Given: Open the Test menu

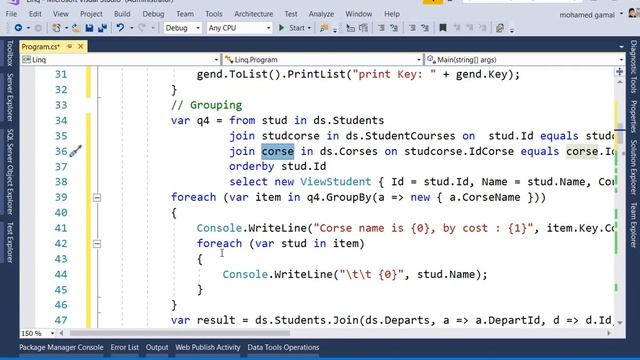Looking at the screenshot, I should 291,14.
